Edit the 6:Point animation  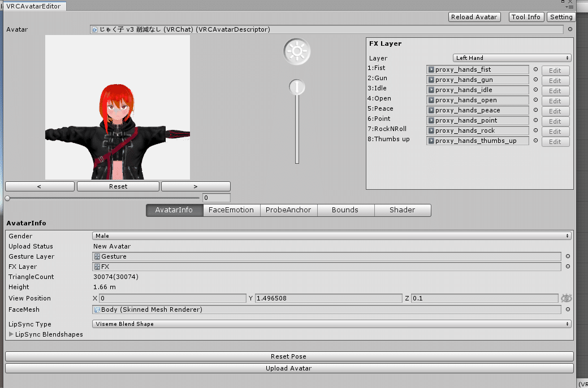[x=555, y=121]
